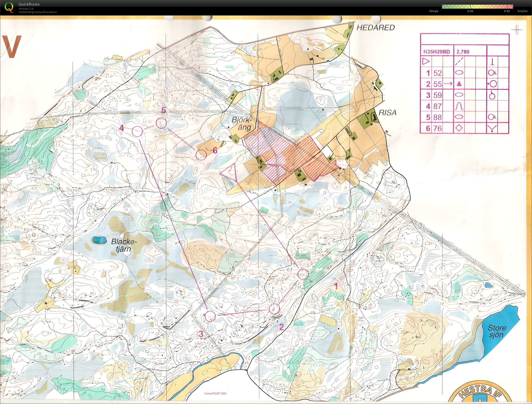Click the Björk-äng map label
The width and height of the screenshot is (532, 404).
pyautogui.click(x=242, y=124)
